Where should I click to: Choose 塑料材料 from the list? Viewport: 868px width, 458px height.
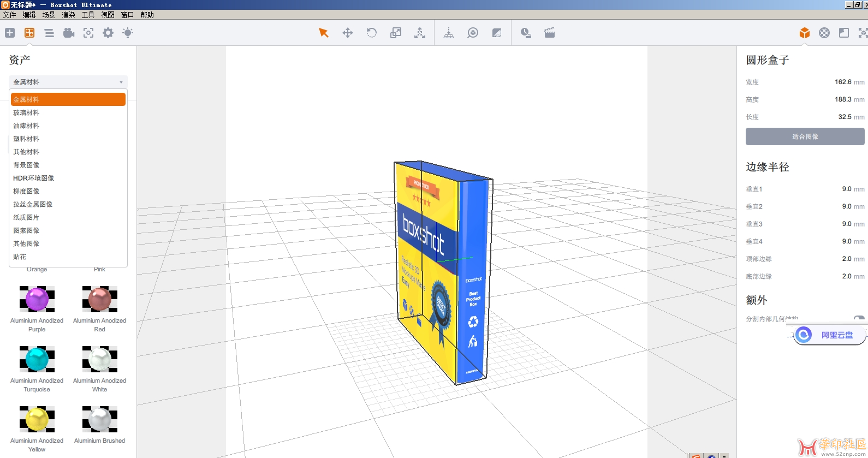[x=68, y=139]
